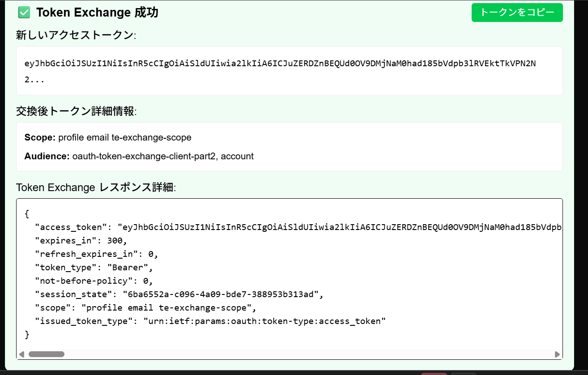Click the horizontal scrollbar thumb
Viewport: 588px width, 375px height.
(x=46, y=354)
